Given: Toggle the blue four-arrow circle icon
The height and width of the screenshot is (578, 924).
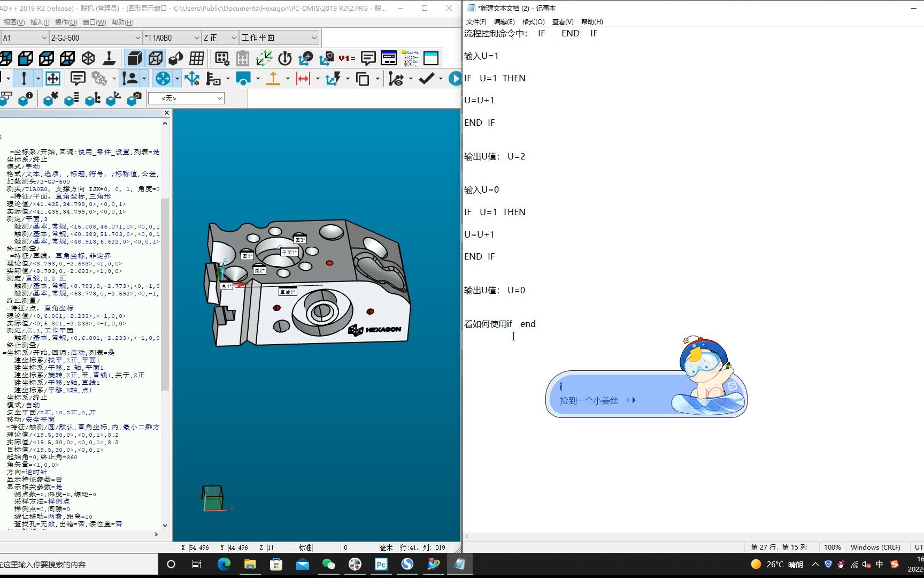Looking at the screenshot, I should 163,78.
